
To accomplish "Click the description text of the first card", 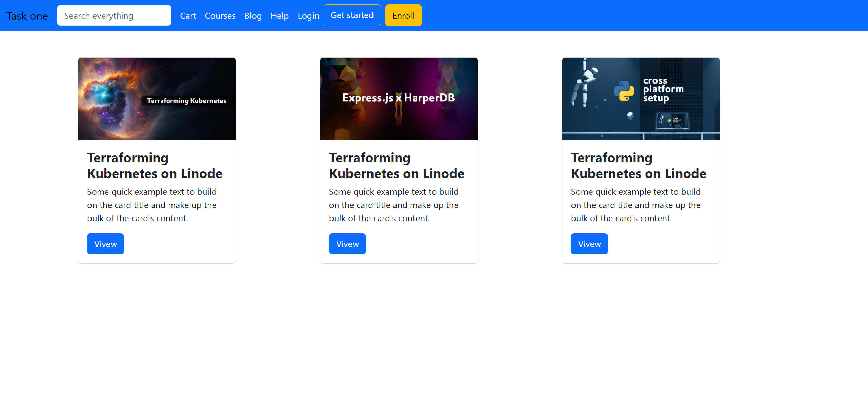I will point(152,205).
